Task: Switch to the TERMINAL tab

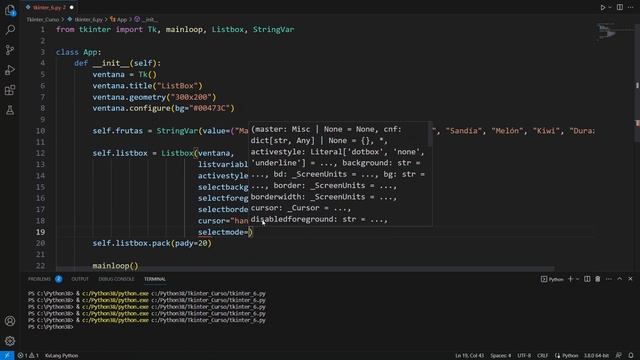Action: click(155, 279)
